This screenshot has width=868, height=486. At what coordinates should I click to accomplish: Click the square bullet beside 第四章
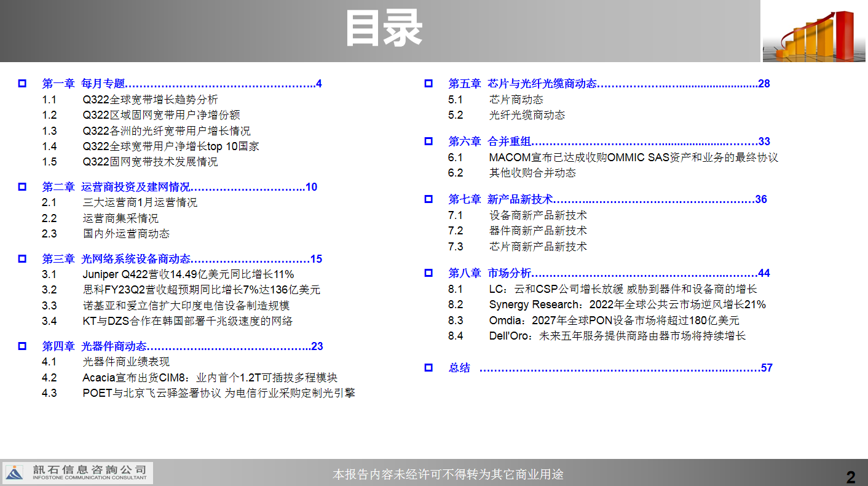coord(22,346)
